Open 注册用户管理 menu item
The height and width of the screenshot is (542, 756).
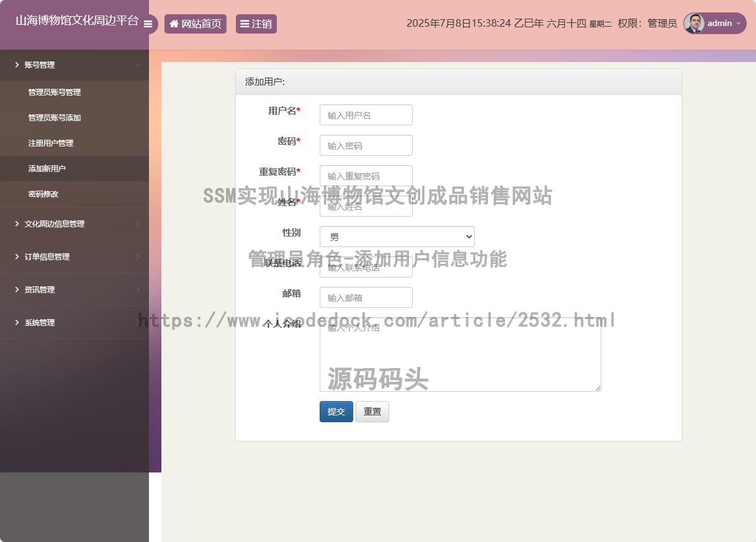[x=74, y=143]
